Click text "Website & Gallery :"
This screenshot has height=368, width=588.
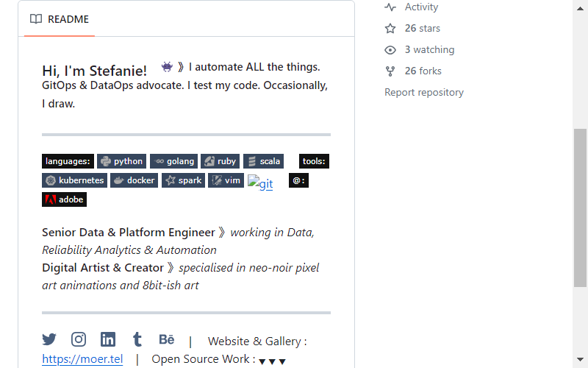point(258,342)
